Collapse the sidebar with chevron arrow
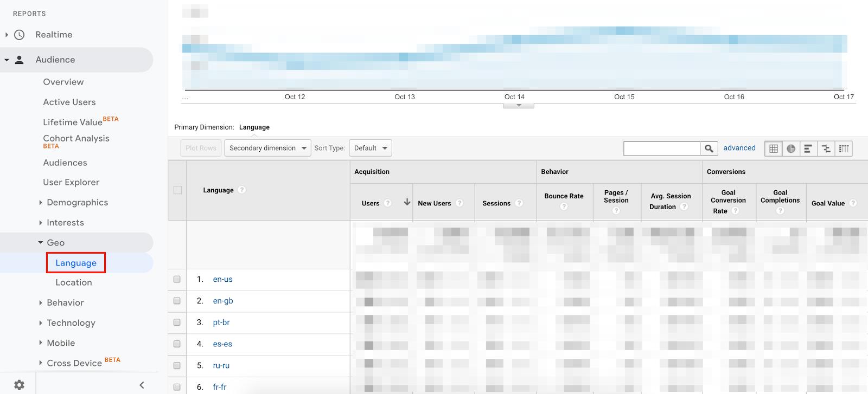This screenshot has width=868, height=394. (142, 385)
